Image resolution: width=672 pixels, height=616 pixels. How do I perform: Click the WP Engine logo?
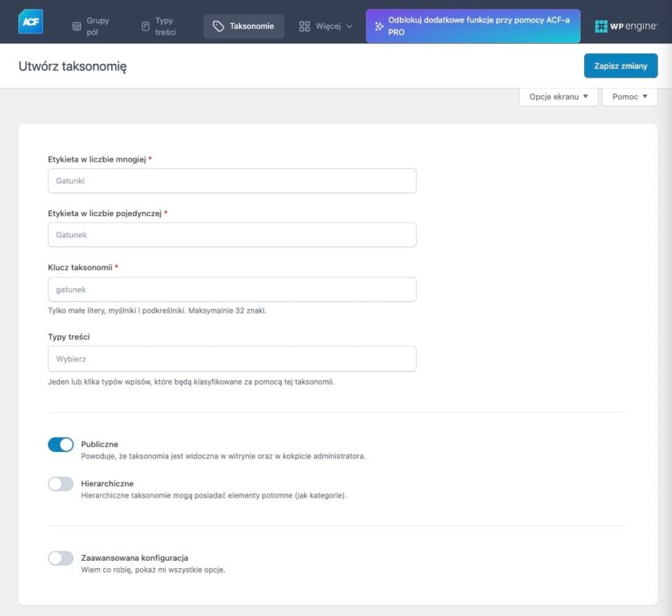(x=626, y=26)
